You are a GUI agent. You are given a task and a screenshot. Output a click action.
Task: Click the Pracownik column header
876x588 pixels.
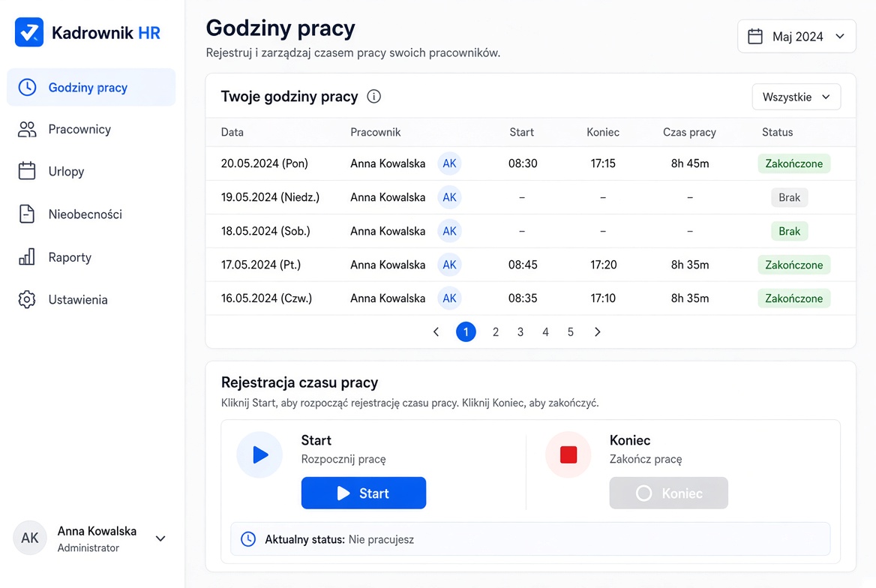coord(376,132)
